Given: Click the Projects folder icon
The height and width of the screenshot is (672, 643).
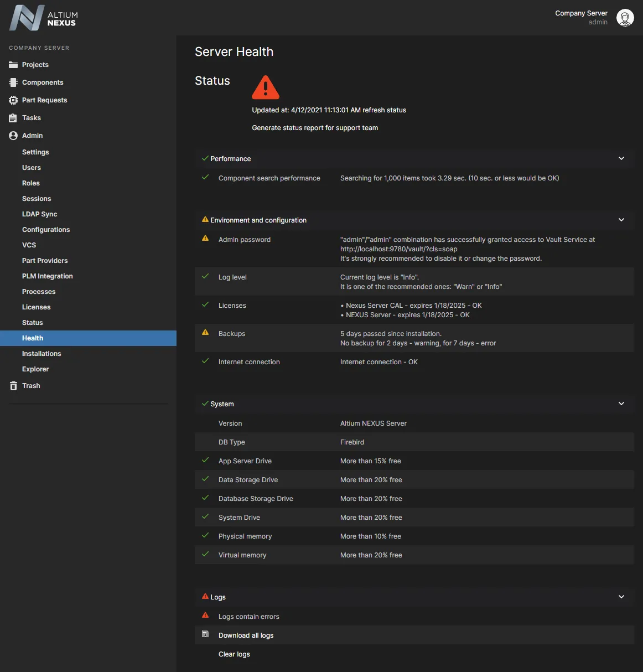Looking at the screenshot, I should click(13, 65).
